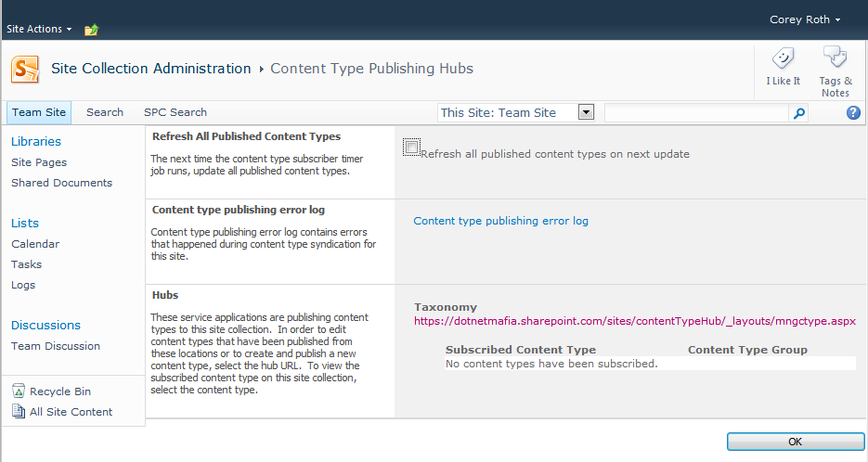This screenshot has height=462, width=868.
Task: Click the OK button
Action: pos(795,442)
